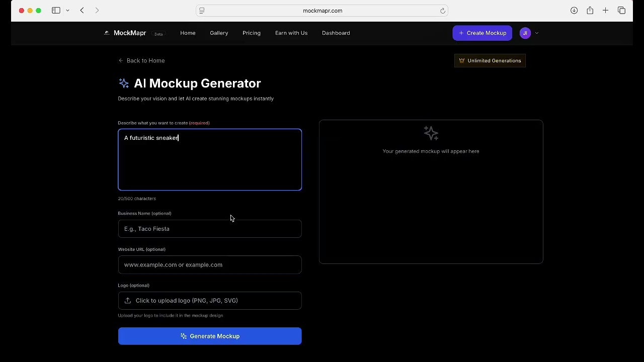Click the sparkles placeholder icon in preview panel

click(431, 133)
